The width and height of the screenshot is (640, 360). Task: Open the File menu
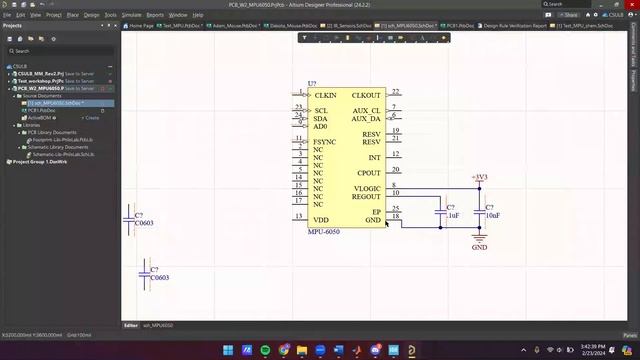(x=7, y=15)
